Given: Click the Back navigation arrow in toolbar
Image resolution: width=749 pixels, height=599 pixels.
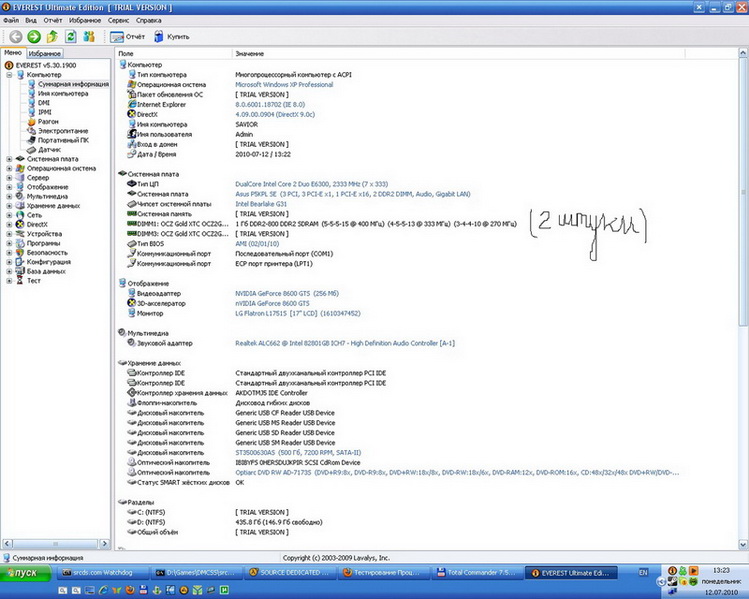Looking at the screenshot, I should pos(16,36).
